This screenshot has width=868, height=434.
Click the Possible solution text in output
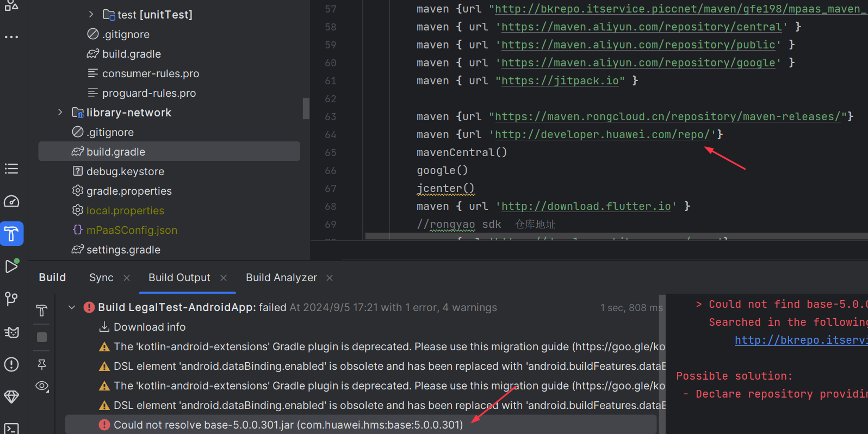(x=734, y=376)
